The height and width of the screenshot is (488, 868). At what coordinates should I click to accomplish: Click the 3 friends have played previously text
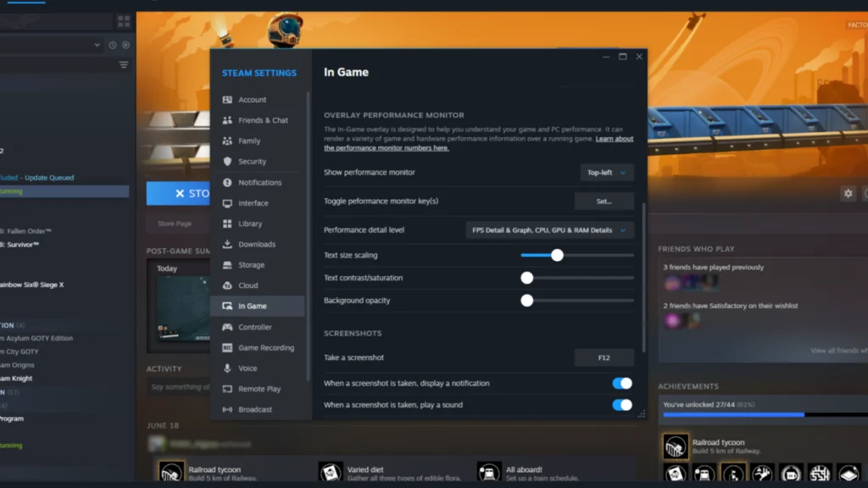(714, 267)
